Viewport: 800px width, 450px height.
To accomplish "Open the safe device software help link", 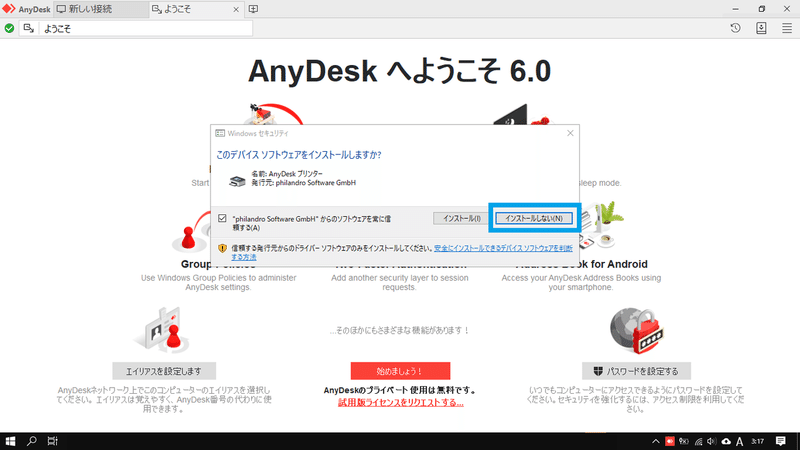I will tap(402, 253).
